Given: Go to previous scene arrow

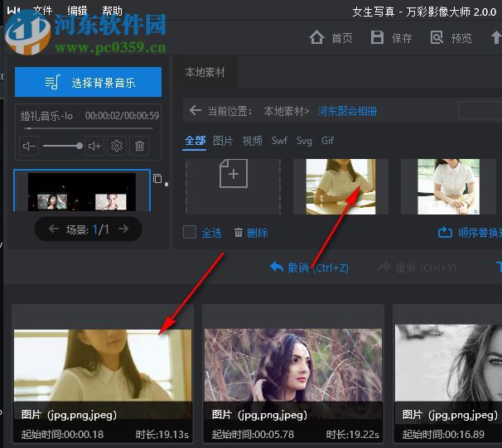Looking at the screenshot, I should click(x=54, y=229).
